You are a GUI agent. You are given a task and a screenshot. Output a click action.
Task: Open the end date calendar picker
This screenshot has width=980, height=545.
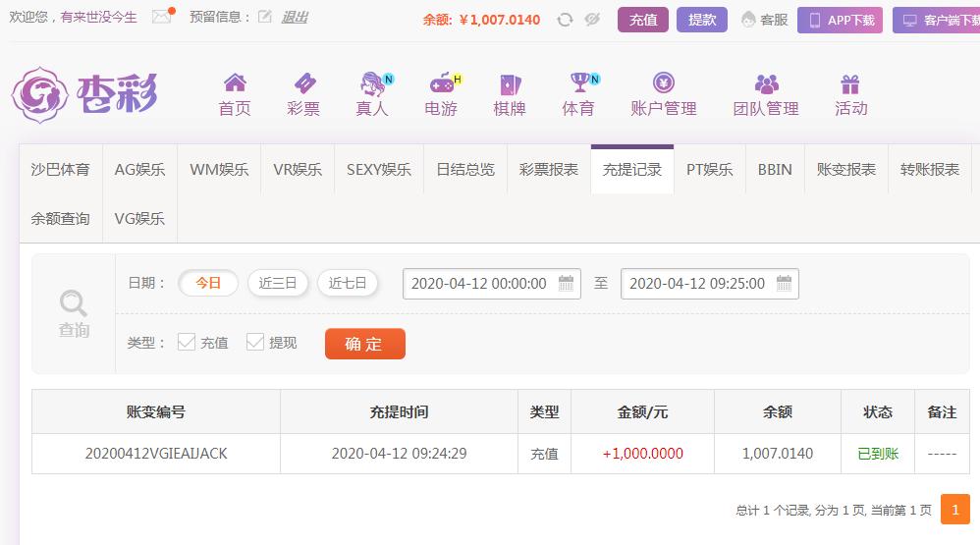784,283
